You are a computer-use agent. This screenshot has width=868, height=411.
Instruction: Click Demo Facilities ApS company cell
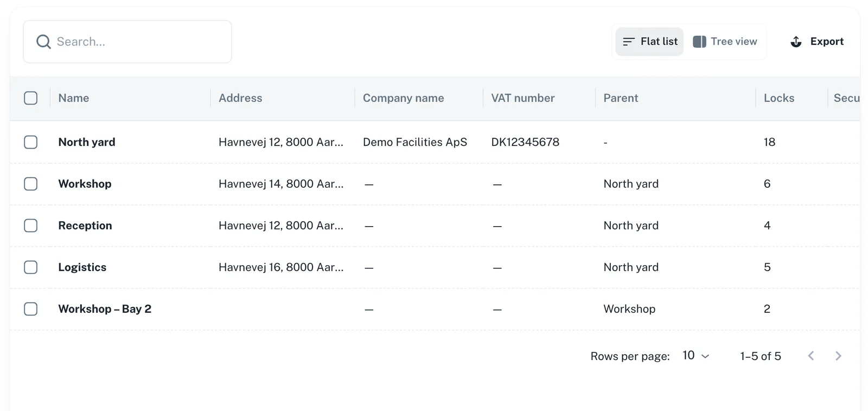tap(415, 142)
